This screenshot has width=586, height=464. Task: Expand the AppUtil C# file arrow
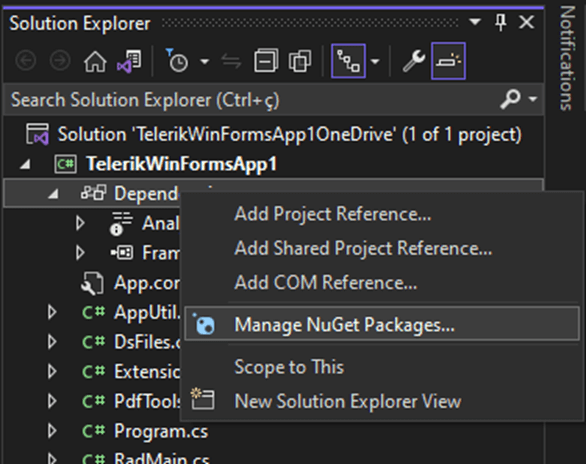pos(52,312)
